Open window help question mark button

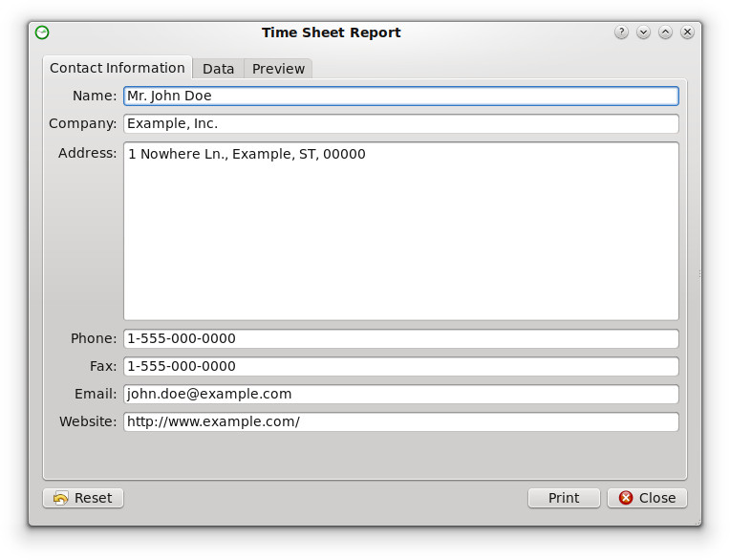pyautogui.click(x=621, y=32)
